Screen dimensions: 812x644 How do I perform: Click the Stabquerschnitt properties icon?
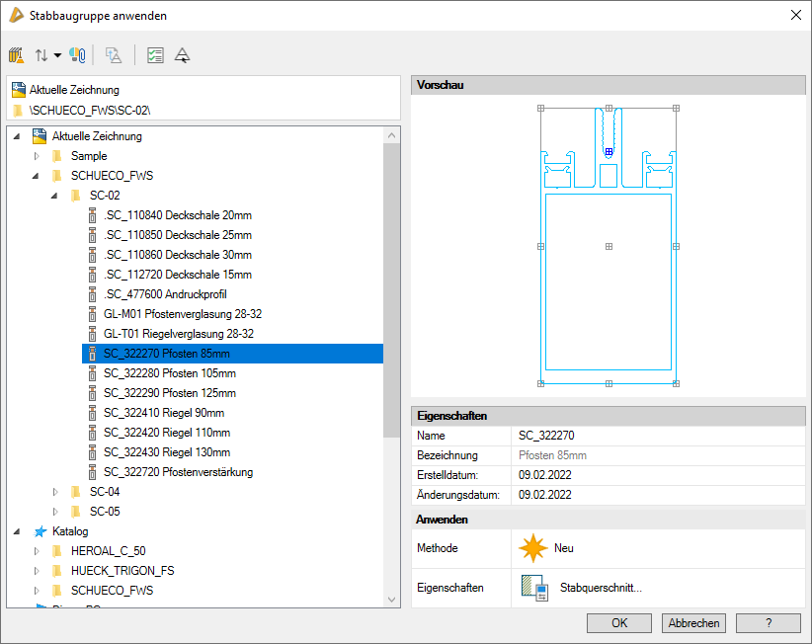[x=534, y=588]
